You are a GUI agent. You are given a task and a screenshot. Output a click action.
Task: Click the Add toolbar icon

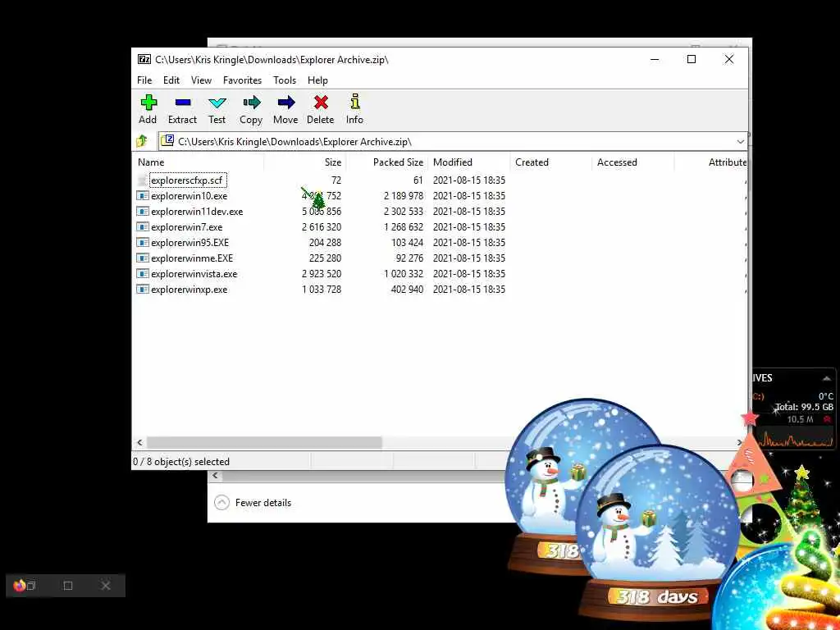tap(148, 103)
